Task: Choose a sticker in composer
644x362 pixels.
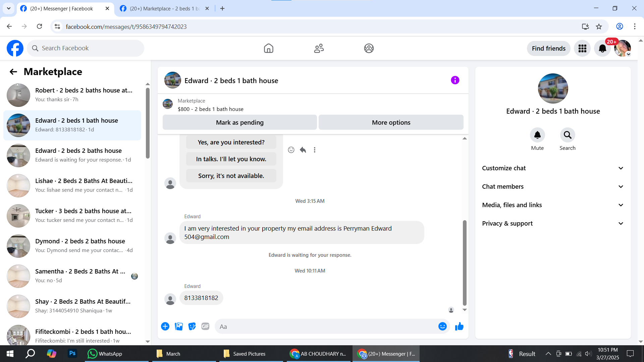Action: pyautogui.click(x=192, y=326)
